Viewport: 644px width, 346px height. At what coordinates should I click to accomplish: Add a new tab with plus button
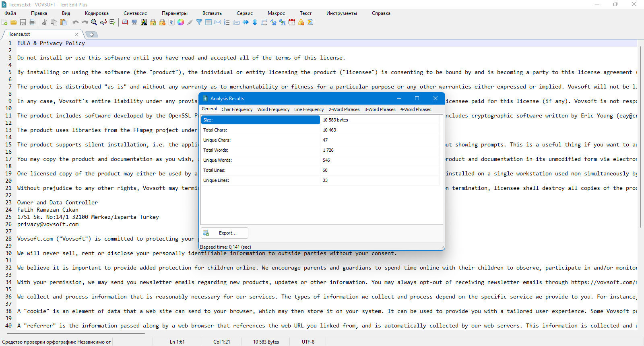tap(92, 35)
